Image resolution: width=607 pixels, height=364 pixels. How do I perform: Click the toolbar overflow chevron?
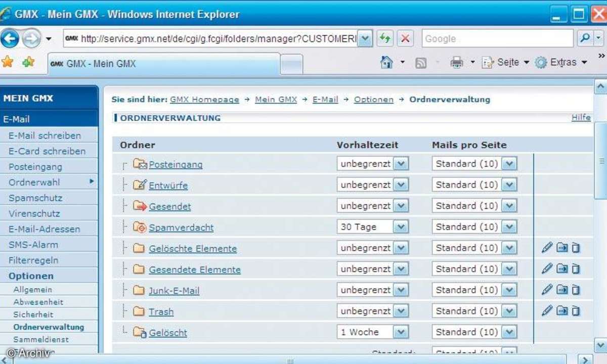click(601, 56)
